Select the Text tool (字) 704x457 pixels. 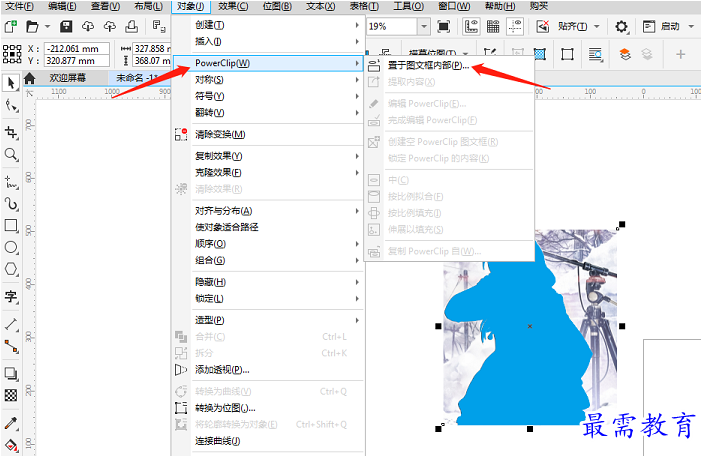point(11,296)
